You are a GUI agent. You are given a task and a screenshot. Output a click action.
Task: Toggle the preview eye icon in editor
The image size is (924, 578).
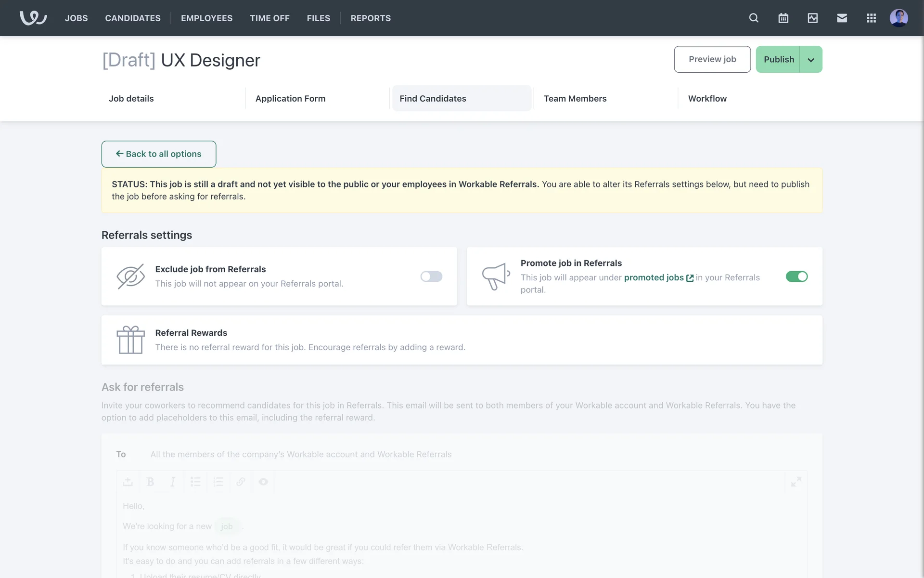click(x=263, y=482)
